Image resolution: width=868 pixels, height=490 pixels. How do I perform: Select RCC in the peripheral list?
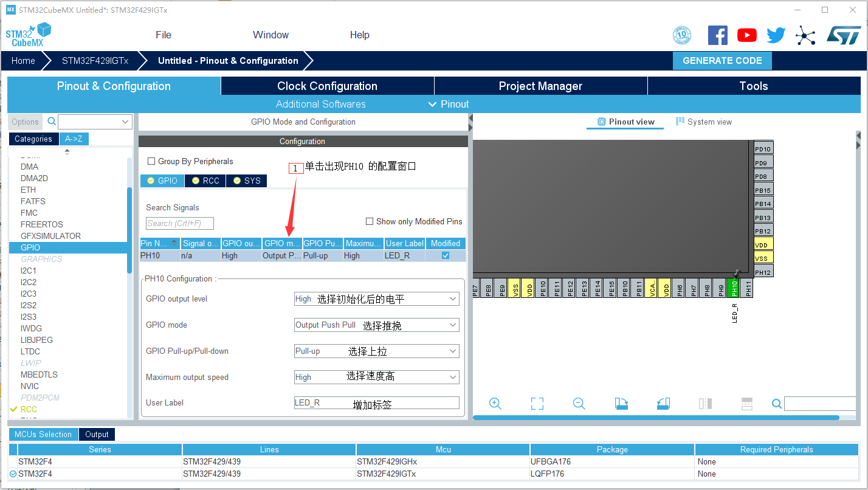[29, 409]
